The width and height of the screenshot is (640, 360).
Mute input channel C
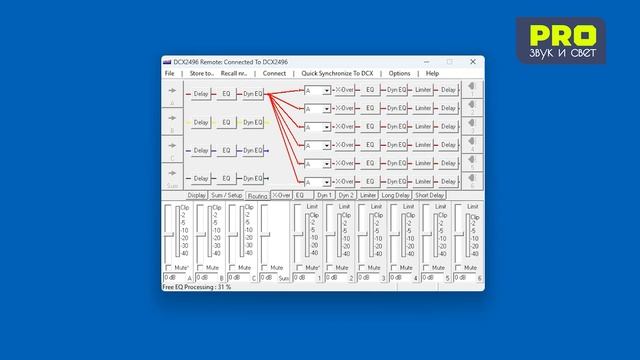click(232, 267)
